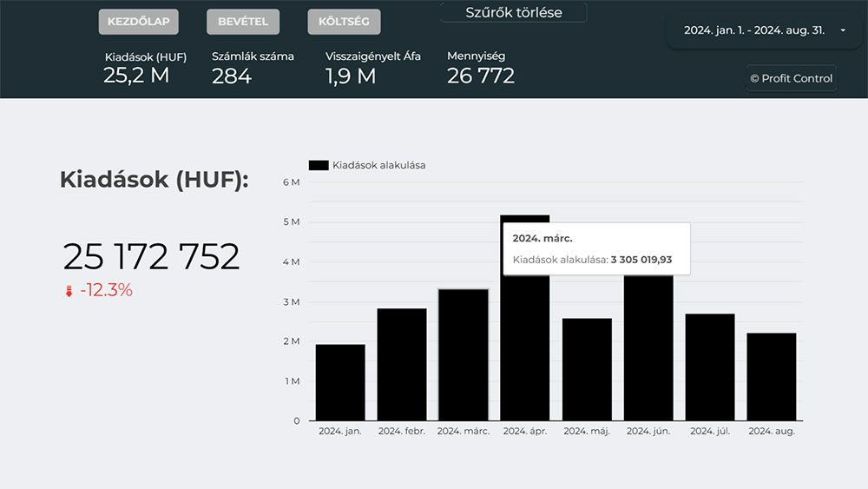Viewport: 868px width, 489px height.
Task: Switch to the KÖLTSÉG page
Action: [x=344, y=22]
